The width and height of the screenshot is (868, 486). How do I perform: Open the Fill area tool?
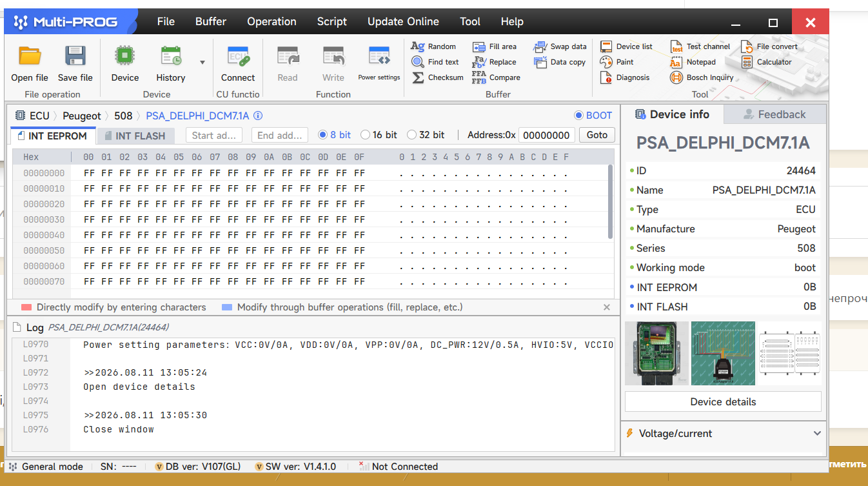(x=495, y=46)
